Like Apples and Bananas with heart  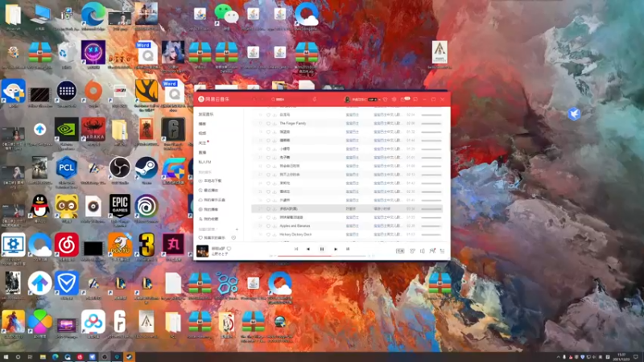point(268,226)
